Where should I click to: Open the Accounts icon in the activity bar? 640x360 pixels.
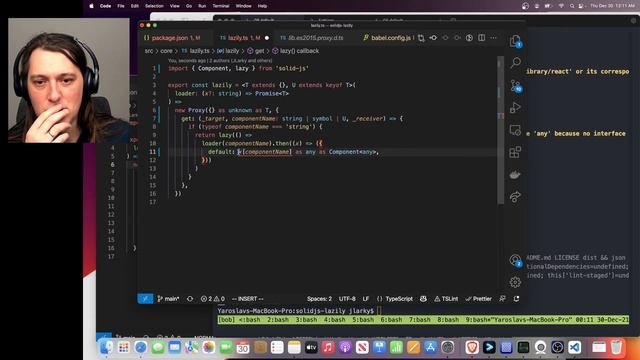point(515,260)
